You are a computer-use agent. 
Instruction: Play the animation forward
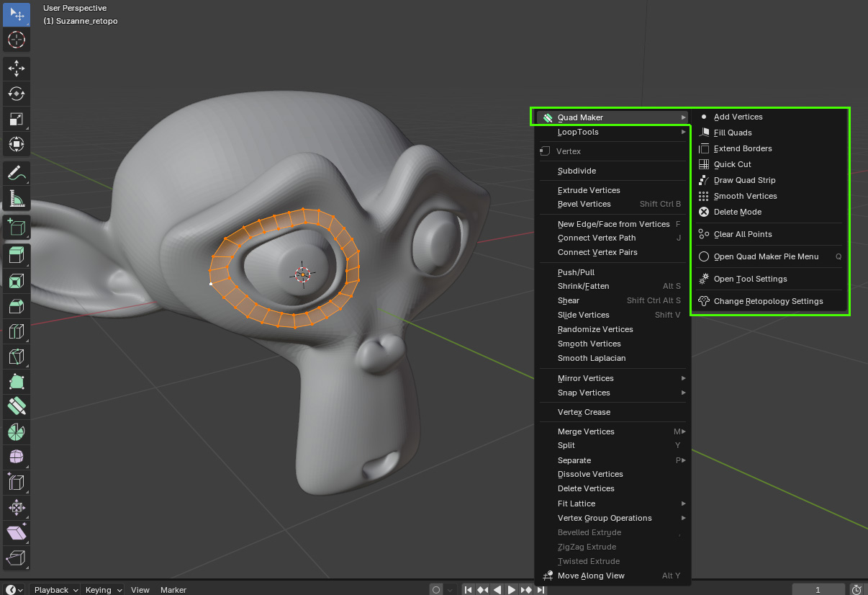[512, 589]
